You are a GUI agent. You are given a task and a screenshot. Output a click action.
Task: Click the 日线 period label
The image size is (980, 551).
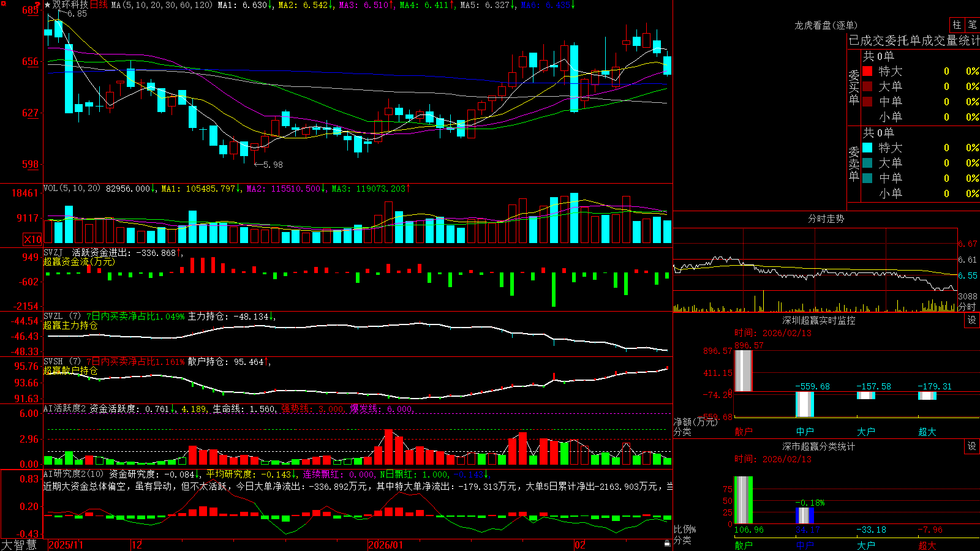pyautogui.click(x=99, y=5)
